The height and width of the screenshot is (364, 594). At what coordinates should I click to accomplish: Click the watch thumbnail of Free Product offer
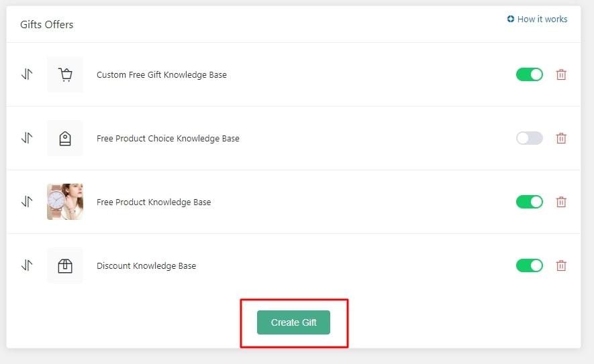click(65, 202)
